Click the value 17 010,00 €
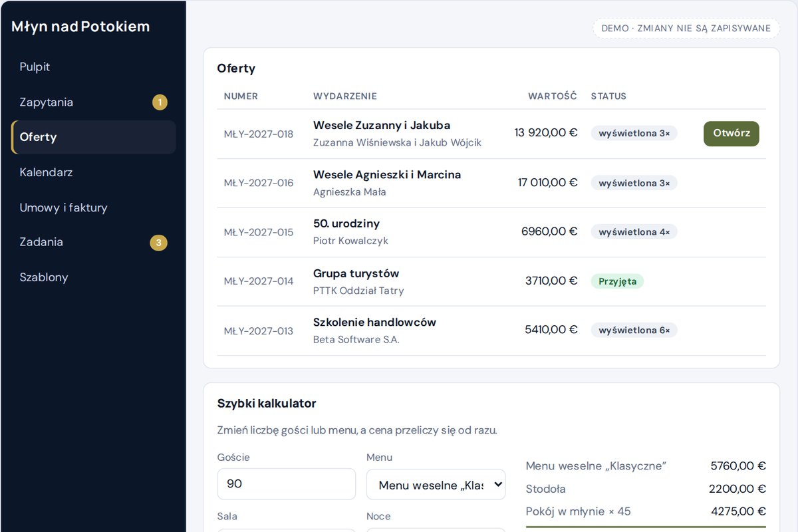The image size is (798, 532). point(548,182)
